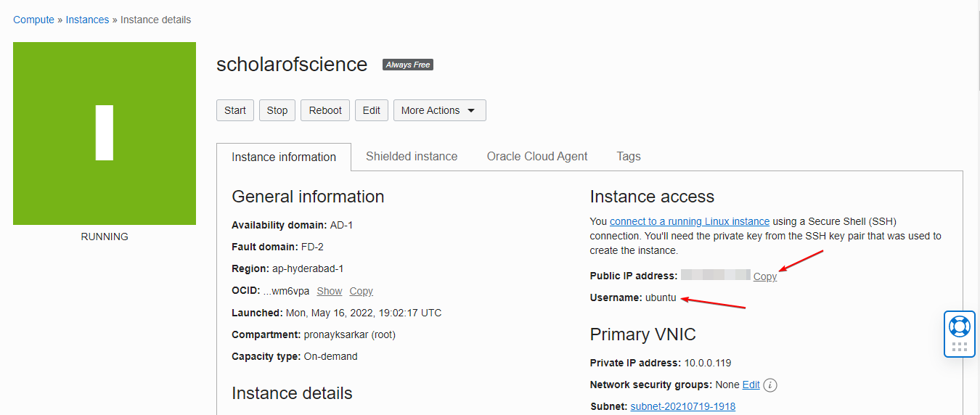Click the 'Always Free' badge
This screenshot has width=980, height=415.
[408, 65]
